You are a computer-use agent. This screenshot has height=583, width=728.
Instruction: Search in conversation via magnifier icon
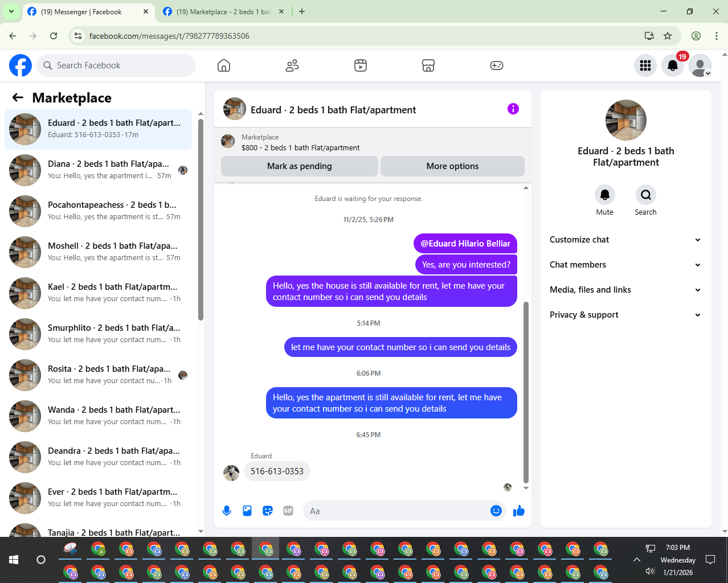tap(646, 195)
